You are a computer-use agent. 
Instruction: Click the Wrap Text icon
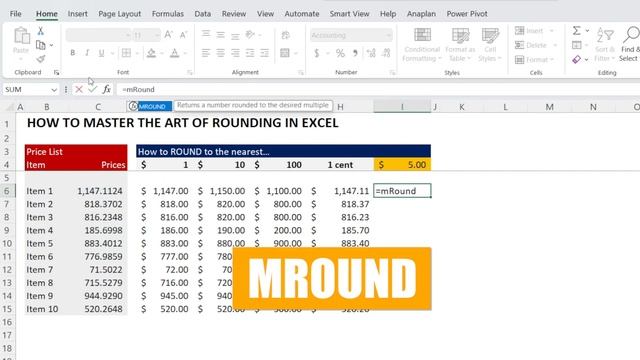coord(286,35)
